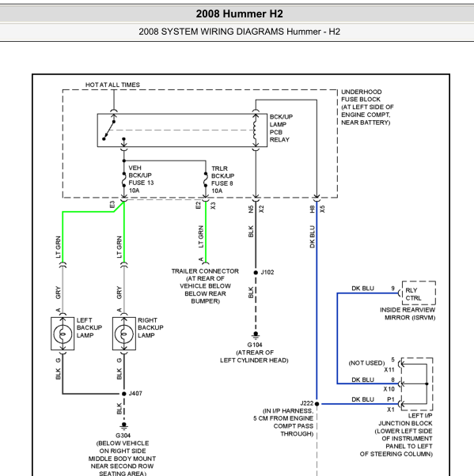Click the "LT GRN" label on the trailer connector wire
The image size is (474, 476).
click(201, 236)
